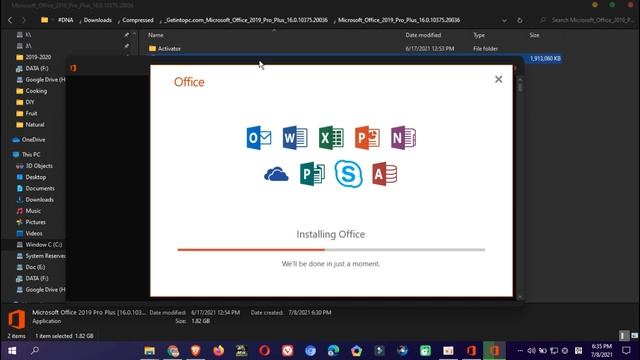The image size is (640, 360).
Task: Go forward in File Explorer
Action: (x=24, y=20)
